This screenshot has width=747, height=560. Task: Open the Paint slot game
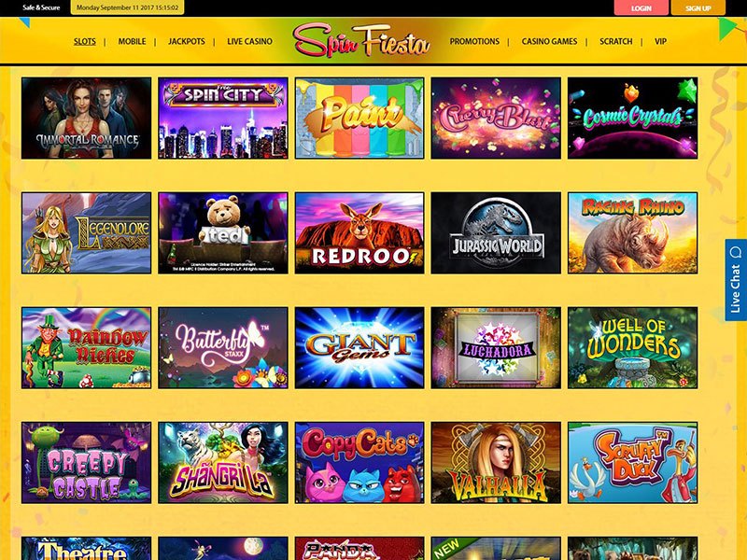[x=359, y=119]
